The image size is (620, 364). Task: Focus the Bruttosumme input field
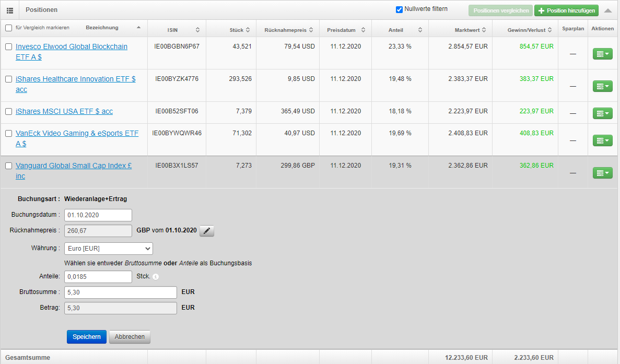click(x=121, y=292)
